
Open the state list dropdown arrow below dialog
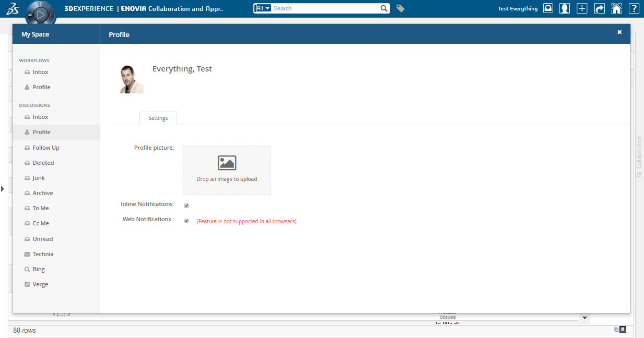(584, 318)
